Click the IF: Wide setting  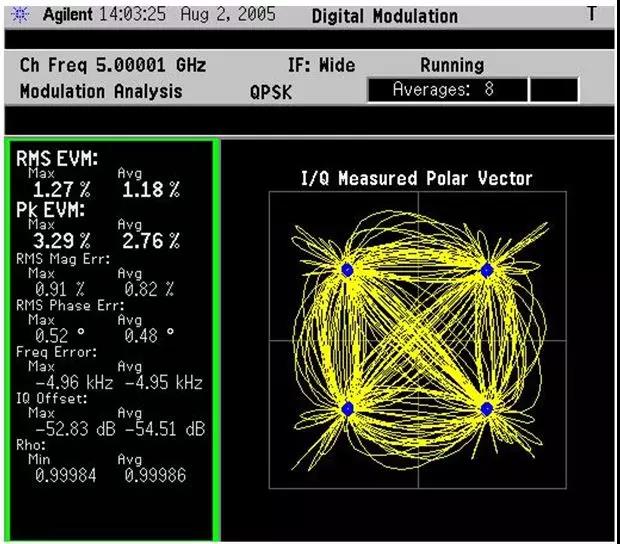(x=321, y=66)
